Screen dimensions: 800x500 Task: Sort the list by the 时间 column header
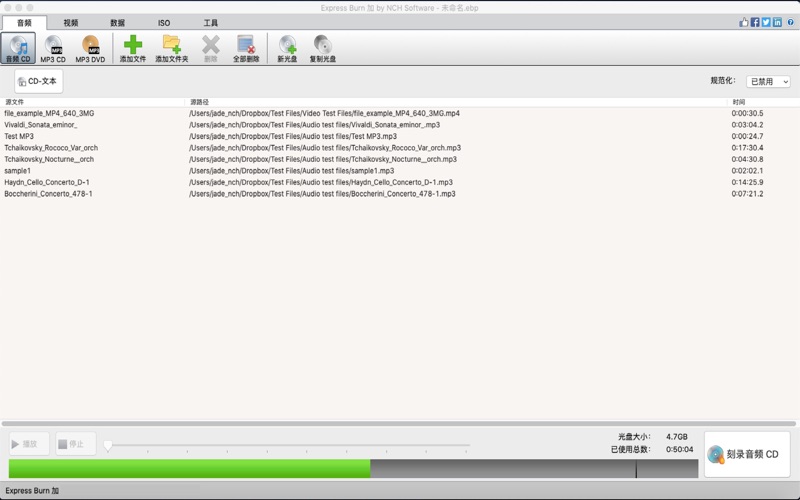(738, 102)
